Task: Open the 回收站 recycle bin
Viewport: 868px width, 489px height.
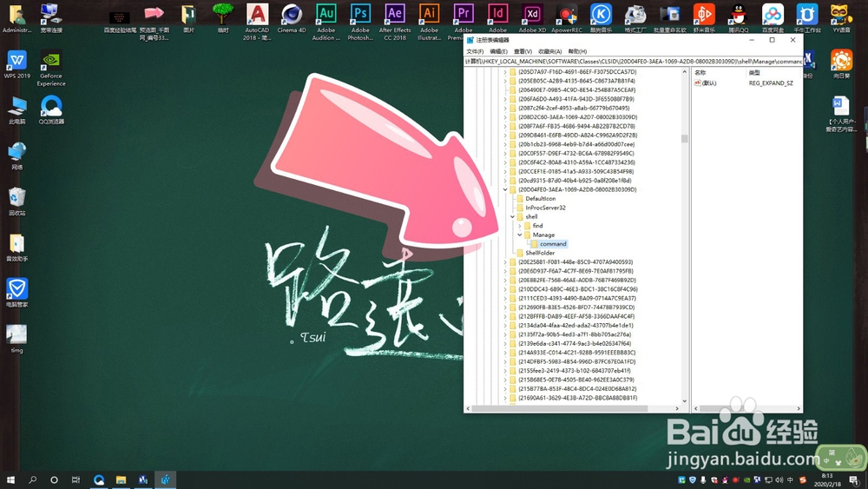Action: [17, 201]
